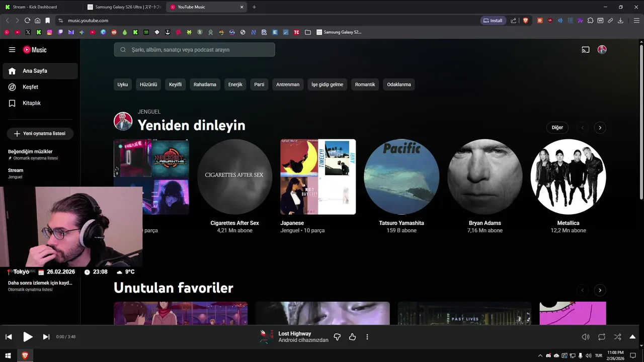
Task: Toggle repeat mode in the player bar
Action: [602, 337]
